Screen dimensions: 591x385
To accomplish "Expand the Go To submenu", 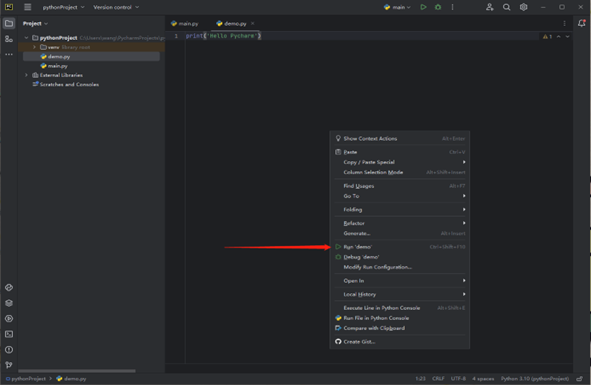I will pos(400,196).
